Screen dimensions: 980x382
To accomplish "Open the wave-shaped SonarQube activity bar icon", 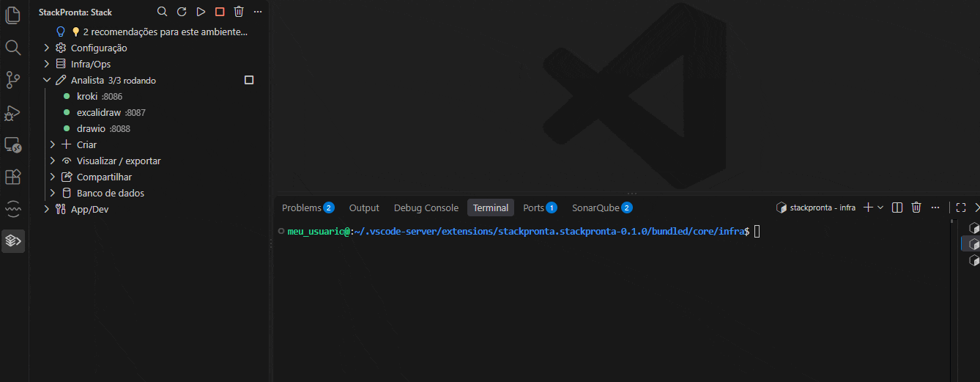I will coord(12,209).
